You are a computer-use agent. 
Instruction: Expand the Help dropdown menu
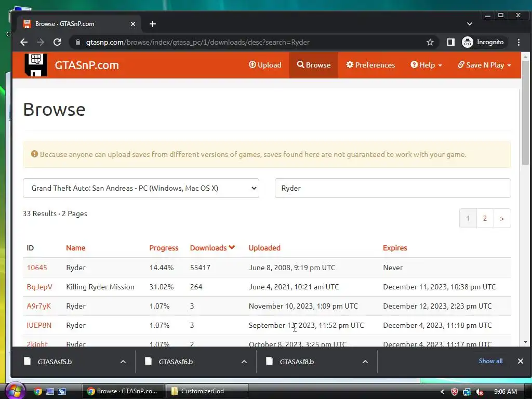click(426, 65)
